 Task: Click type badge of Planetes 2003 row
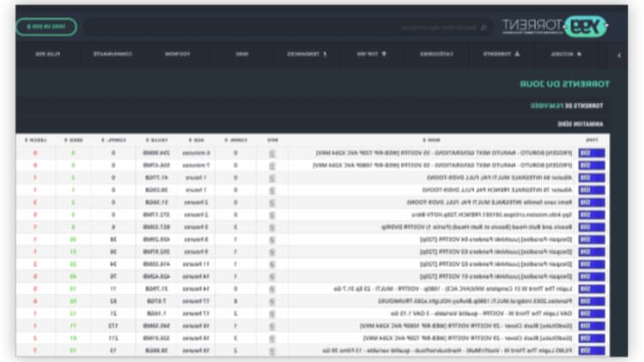coord(592,301)
